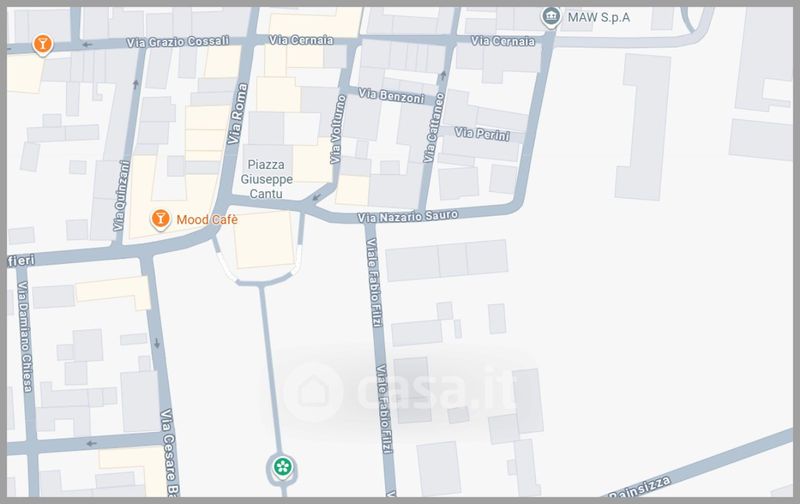This screenshot has width=800, height=504.
Task: Open orange bar pin near Via Grazio Cossali
Action: 42,44
